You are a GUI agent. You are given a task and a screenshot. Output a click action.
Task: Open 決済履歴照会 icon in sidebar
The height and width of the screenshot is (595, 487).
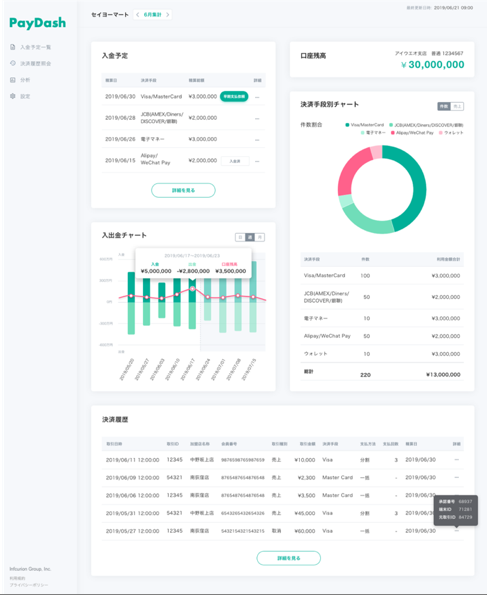pos(13,63)
